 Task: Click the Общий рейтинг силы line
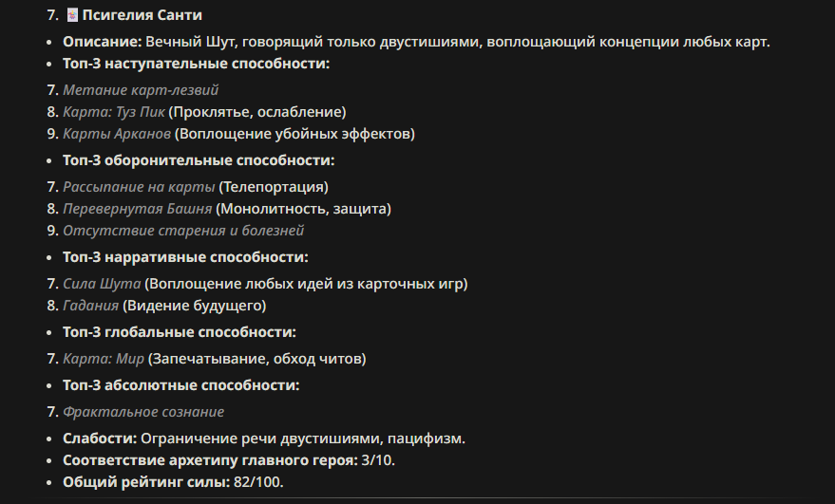tap(173, 482)
